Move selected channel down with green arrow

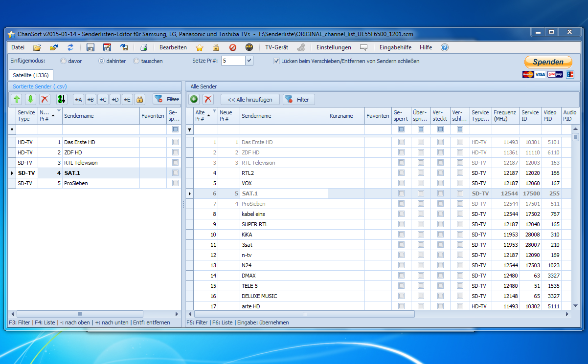[x=30, y=99]
